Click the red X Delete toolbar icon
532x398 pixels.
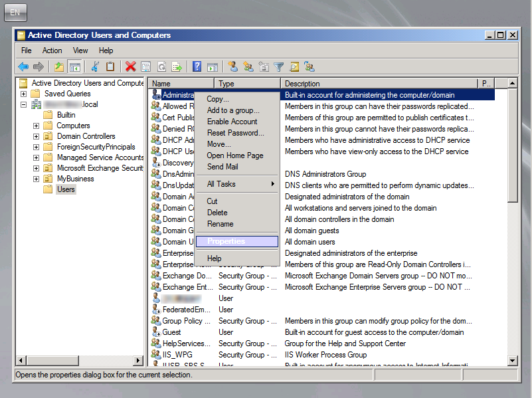click(130, 66)
